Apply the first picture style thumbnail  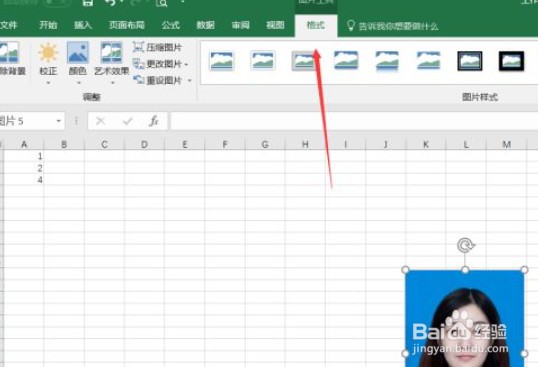tap(222, 61)
